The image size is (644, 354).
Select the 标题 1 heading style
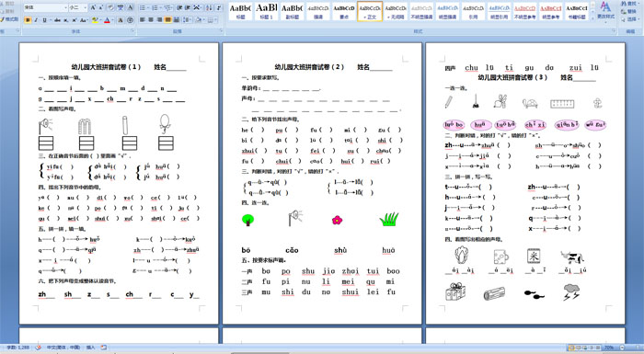pyautogui.click(x=267, y=11)
